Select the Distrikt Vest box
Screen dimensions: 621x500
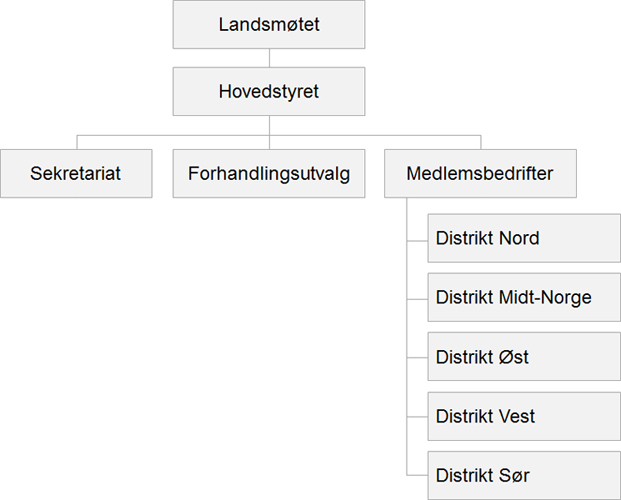pos(523,416)
